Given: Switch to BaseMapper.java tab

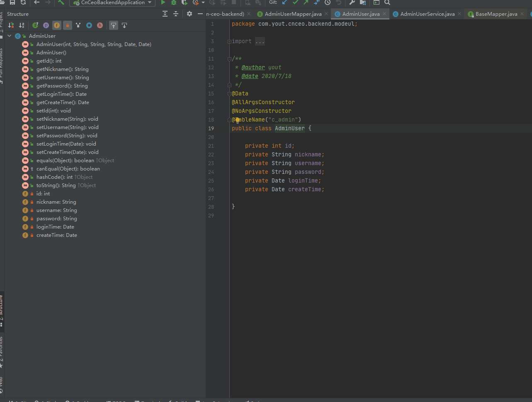Looking at the screenshot, I should click(496, 14).
